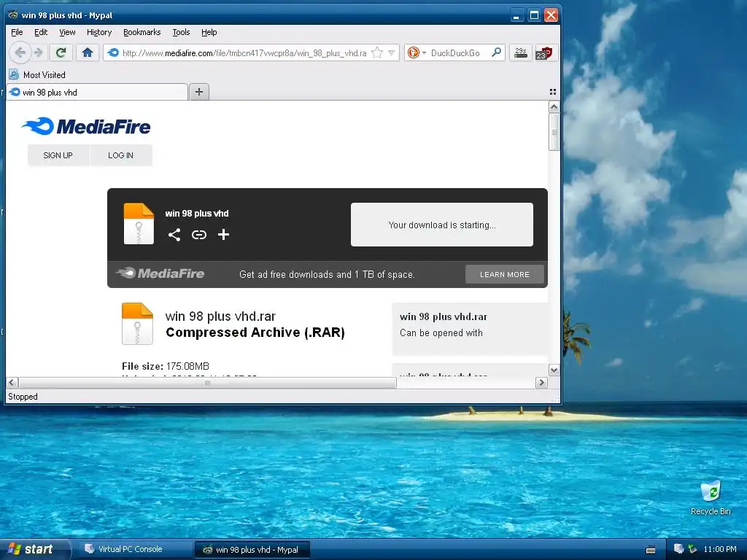Click the Mypal window title bar icon
The width and height of the screenshot is (747, 560).
(x=13, y=15)
